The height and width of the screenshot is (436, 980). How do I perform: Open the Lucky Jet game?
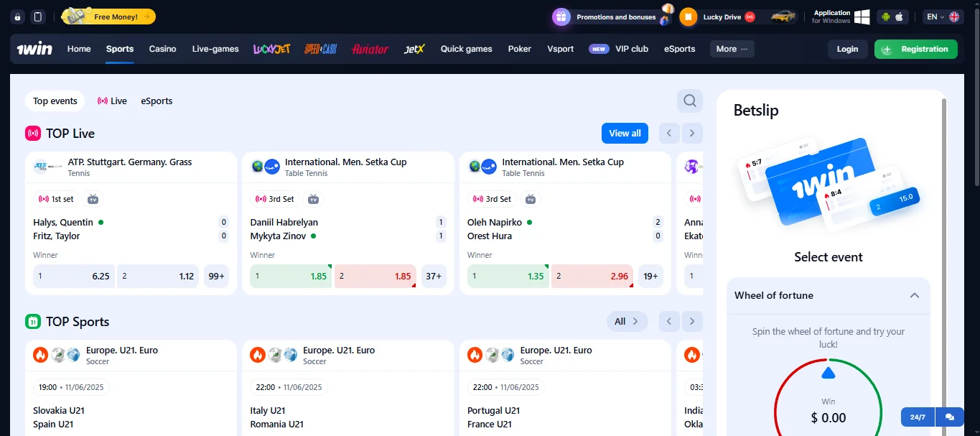(271, 49)
